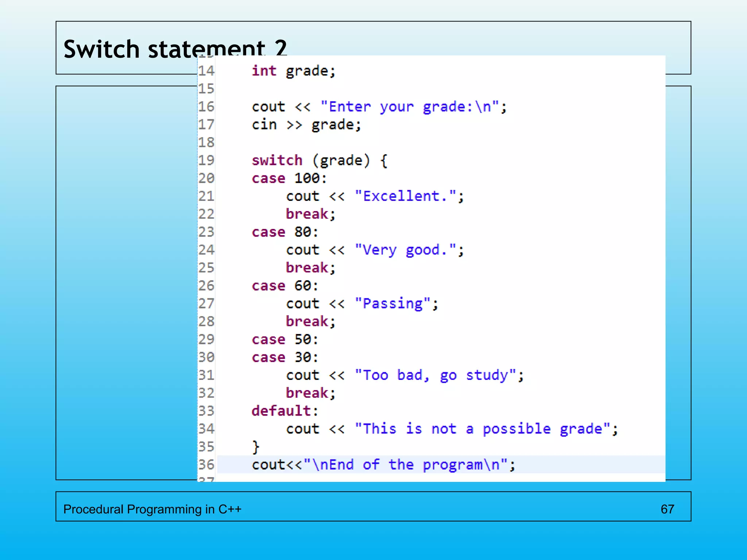Click the string "Enter your grade:\n"
The image size is (747, 560).
point(410,107)
